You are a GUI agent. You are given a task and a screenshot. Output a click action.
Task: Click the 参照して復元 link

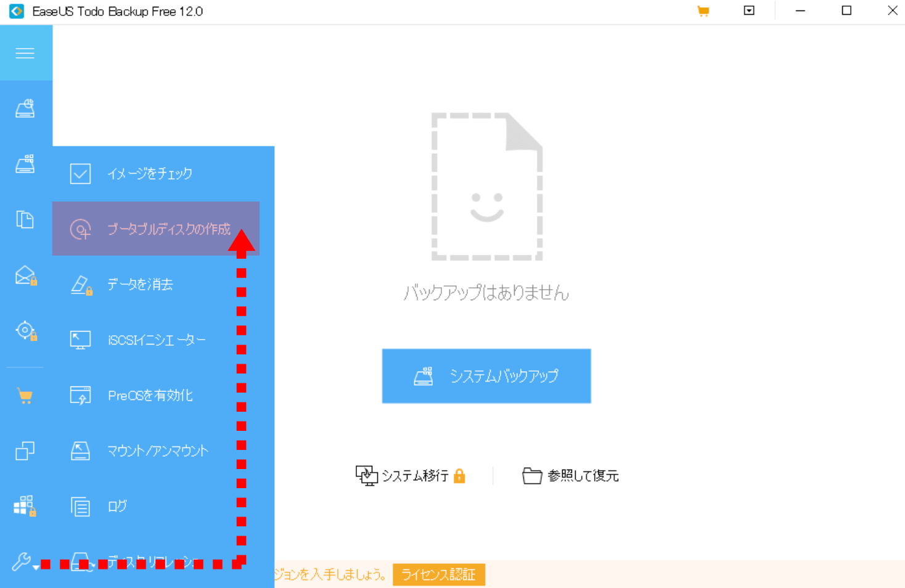pos(570,476)
